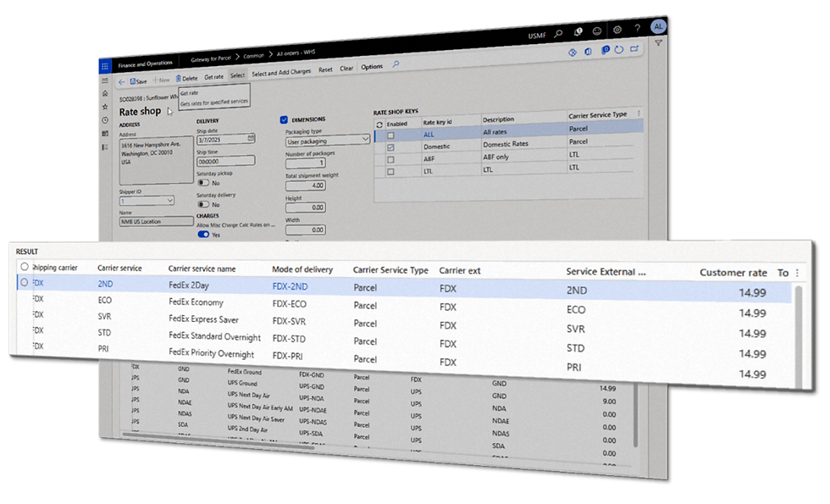Open page in new window icon

634,49
